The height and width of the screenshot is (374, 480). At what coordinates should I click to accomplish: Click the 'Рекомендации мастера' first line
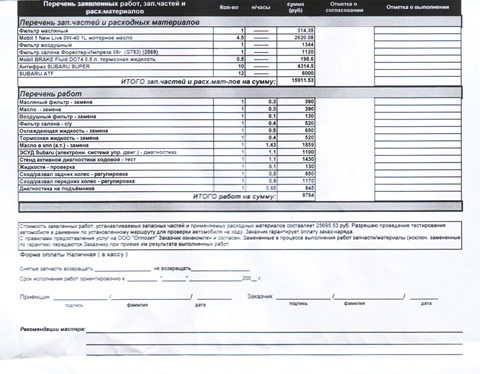point(274,330)
